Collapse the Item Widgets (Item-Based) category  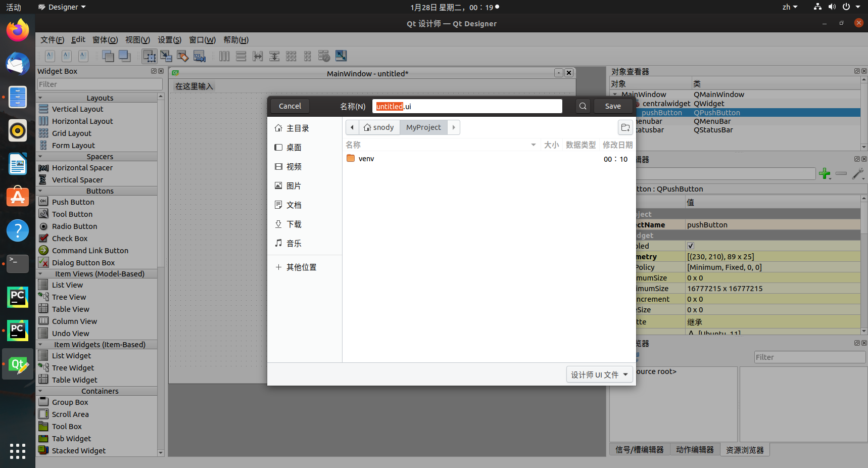(40, 345)
